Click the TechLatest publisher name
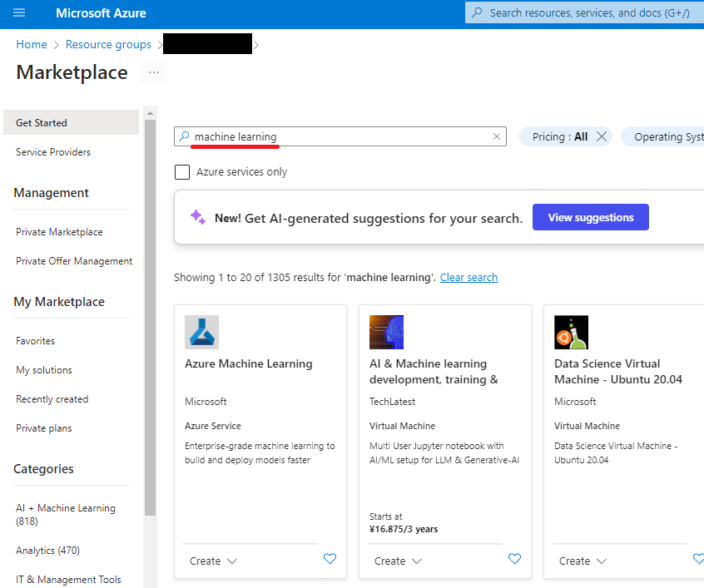The width and height of the screenshot is (704, 588). (393, 402)
